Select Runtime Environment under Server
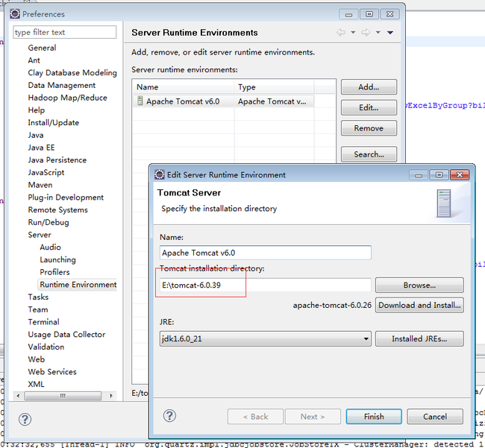Image resolution: width=485 pixels, height=448 pixels. [x=78, y=285]
